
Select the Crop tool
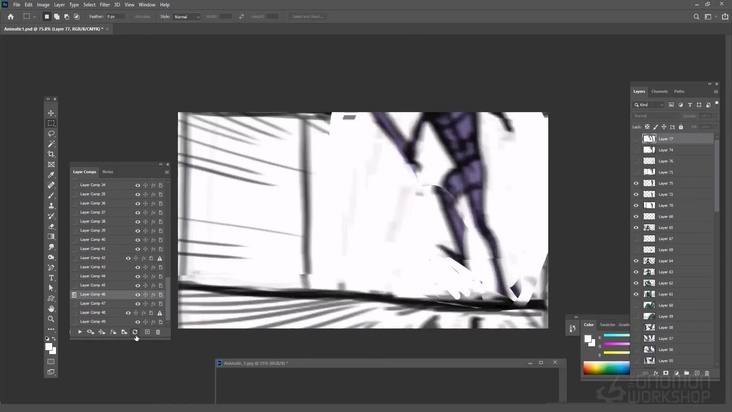(x=51, y=154)
